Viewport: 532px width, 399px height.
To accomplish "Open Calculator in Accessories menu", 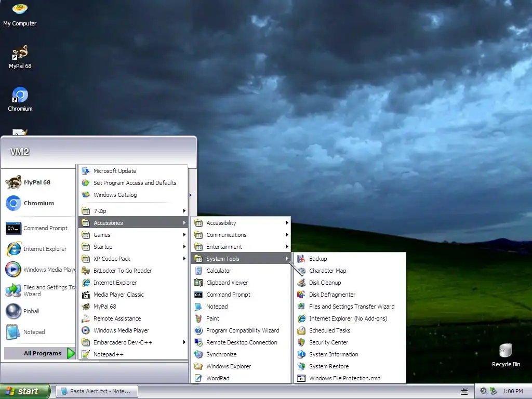I will pyautogui.click(x=241, y=270).
